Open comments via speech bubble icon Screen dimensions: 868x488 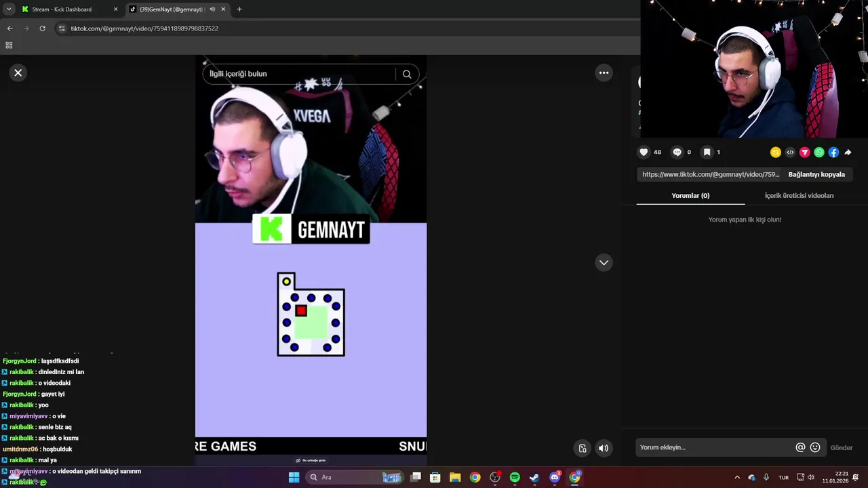tap(677, 152)
